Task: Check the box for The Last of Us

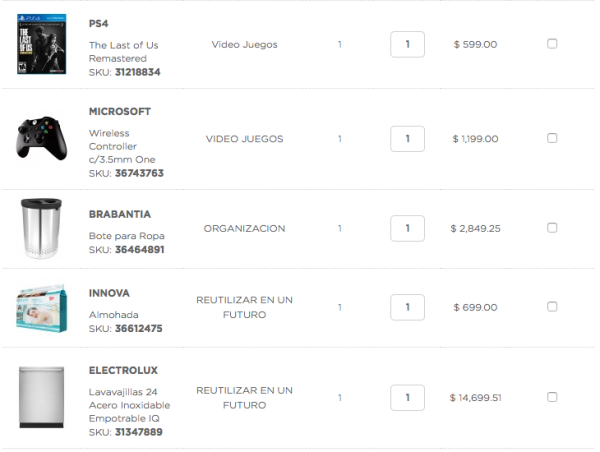Action: coord(552,44)
